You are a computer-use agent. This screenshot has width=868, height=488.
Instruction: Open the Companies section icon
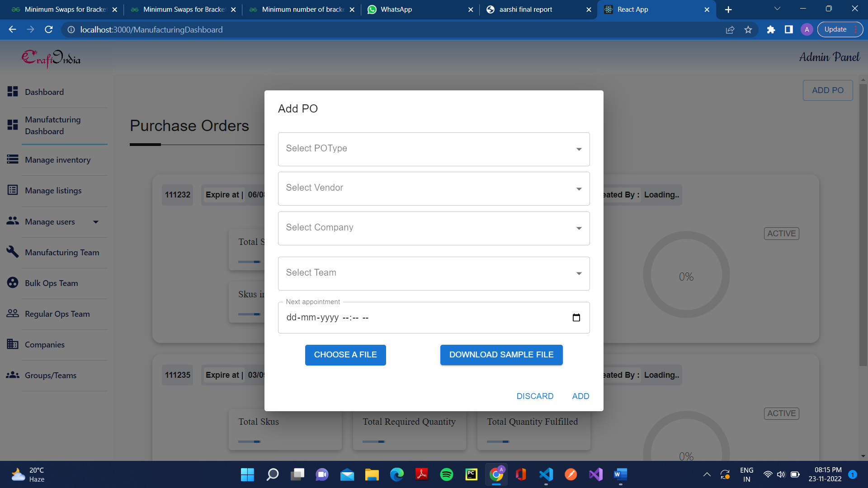(13, 344)
